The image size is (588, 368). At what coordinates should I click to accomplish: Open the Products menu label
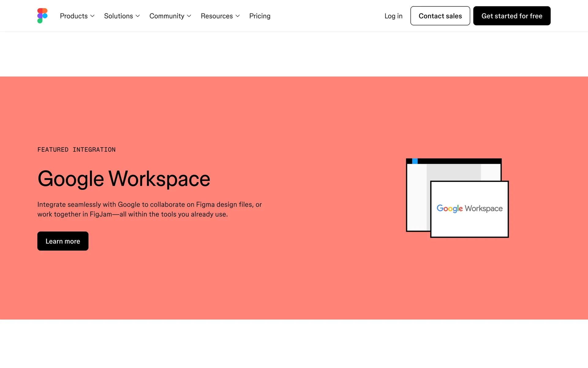(74, 16)
